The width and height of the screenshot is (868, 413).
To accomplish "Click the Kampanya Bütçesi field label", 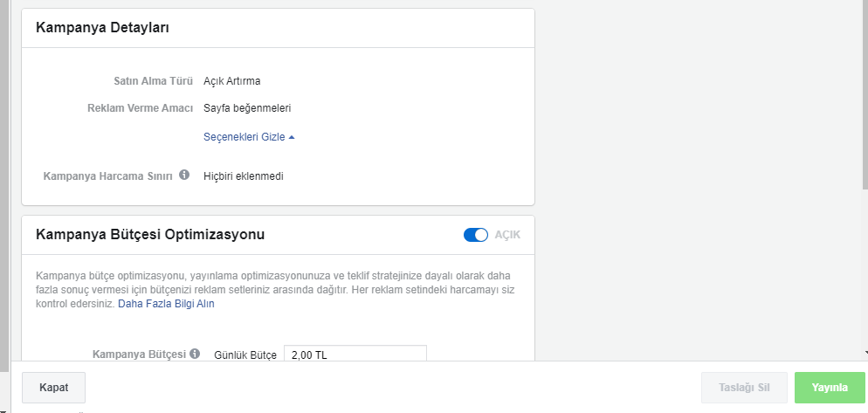I will (139, 354).
